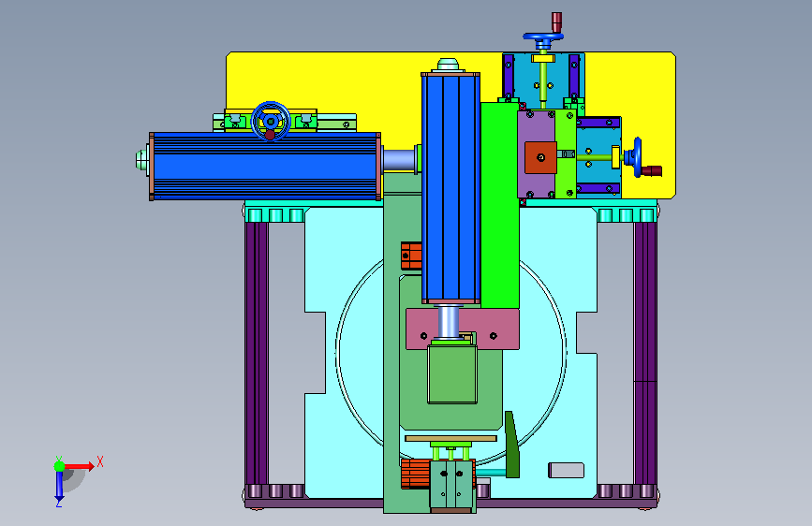Screen dimensions: 812x526
Task: Click the vertical cylinder's silver piston rod
Action: [x=449, y=322]
